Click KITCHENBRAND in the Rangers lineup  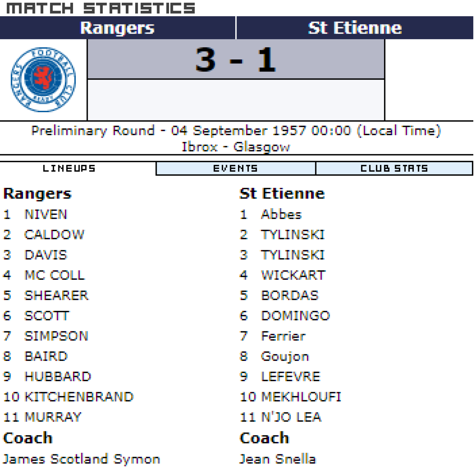pyautogui.click(x=79, y=397)
